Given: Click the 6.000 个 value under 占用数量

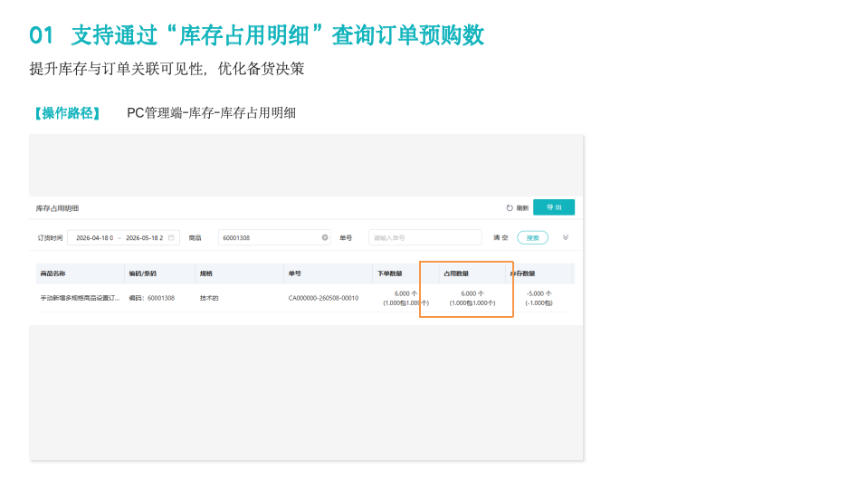Looking at the screenshot, I should coord(472,293).
